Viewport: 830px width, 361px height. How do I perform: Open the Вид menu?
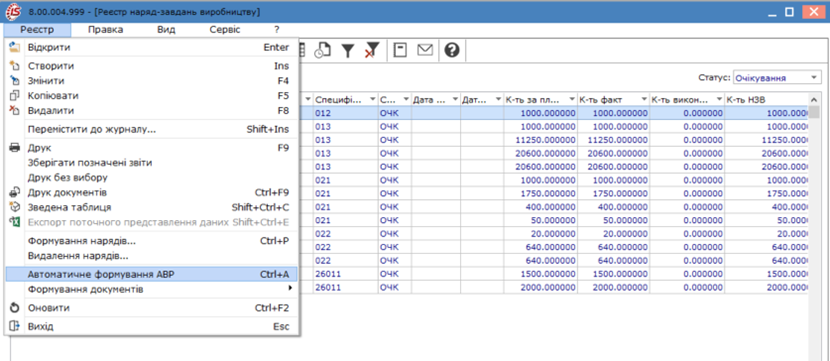(166, 30)
